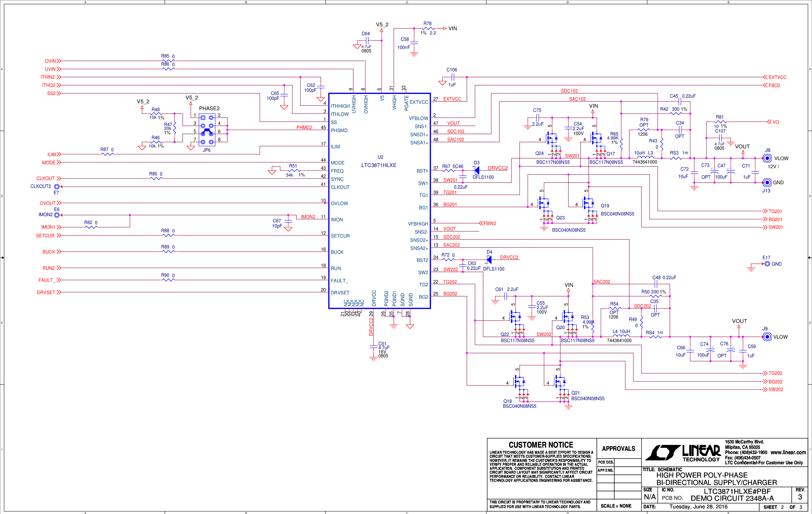Click the E7 CLKOUT2 test point
The width and height of the screenshot is (812, 514).
click(57, 186)
